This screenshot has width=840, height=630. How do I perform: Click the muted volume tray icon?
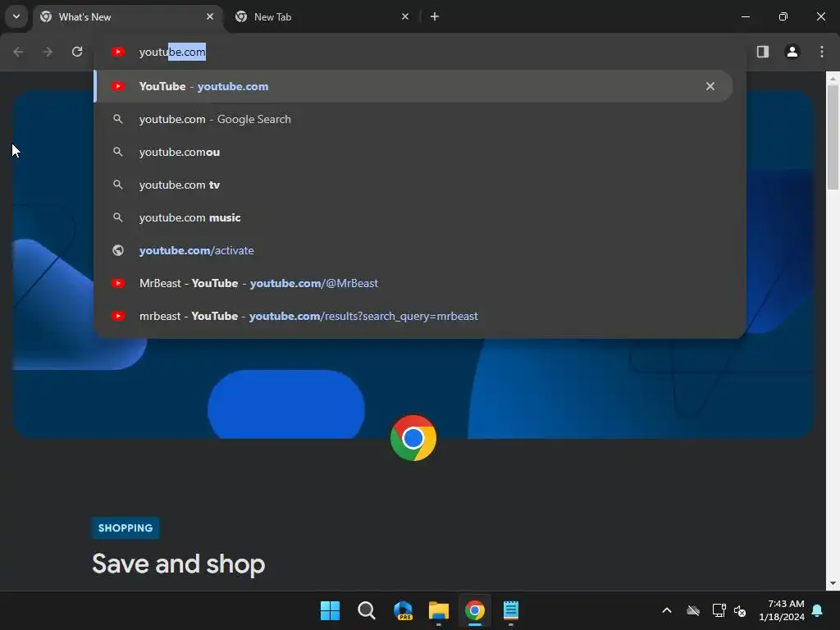click(x=740, y=610)
